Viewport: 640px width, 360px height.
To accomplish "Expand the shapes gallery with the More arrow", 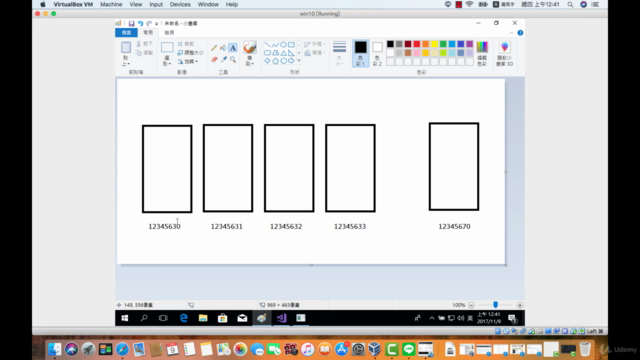I will (299, 61).
